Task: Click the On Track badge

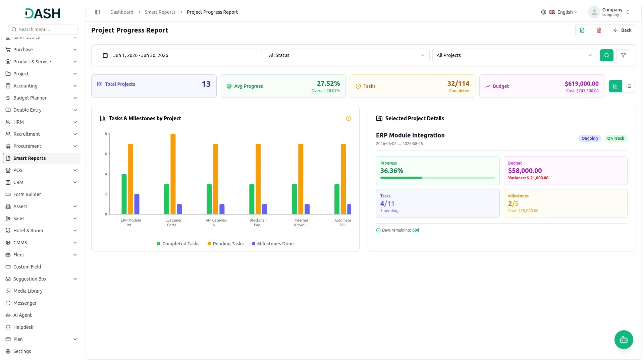Action: pyautogui.click(x=615, y=138)
